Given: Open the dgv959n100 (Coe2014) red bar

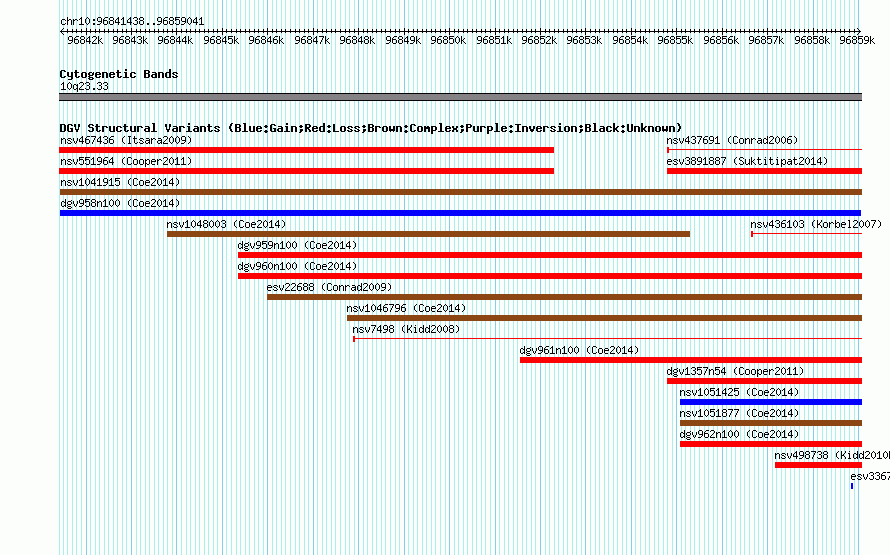Looking at the screenshot, I should [549, 255].
